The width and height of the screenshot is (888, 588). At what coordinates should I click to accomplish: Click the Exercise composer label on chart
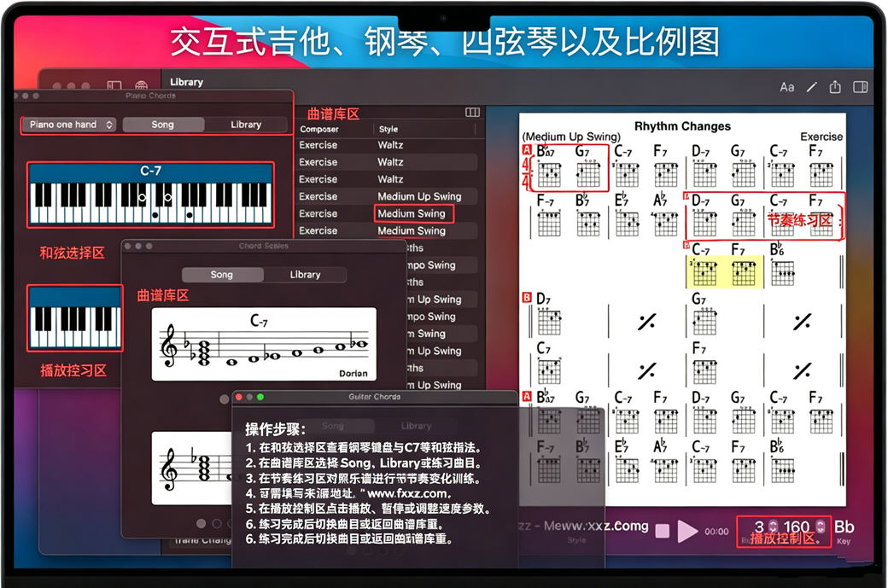[821, 137]
